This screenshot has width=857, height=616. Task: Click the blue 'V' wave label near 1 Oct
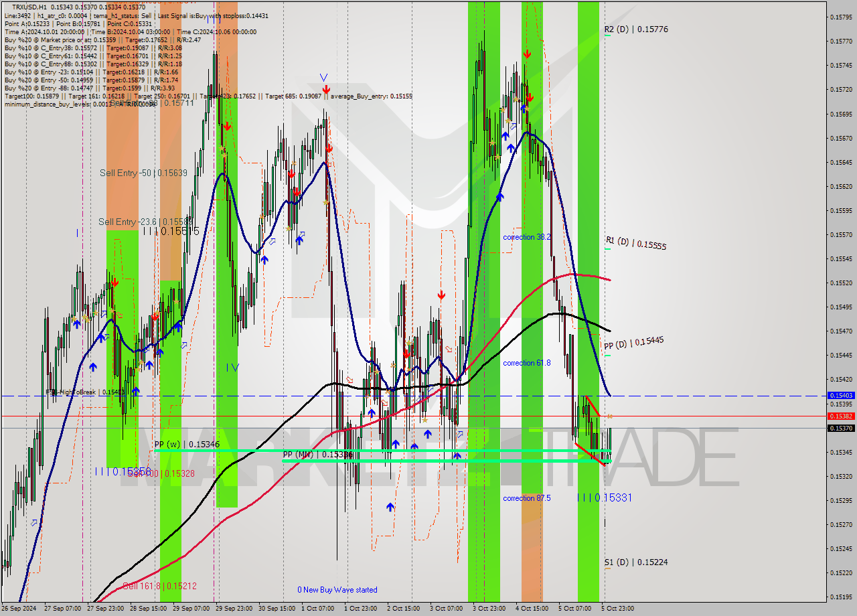(x=323, y=78)
